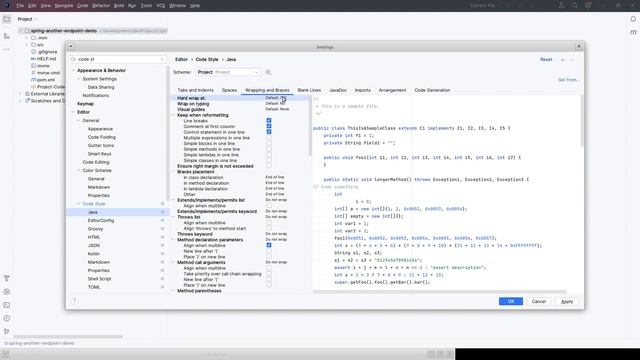
Task: Switch to Code Generation tab
Action: coord(432,90)
